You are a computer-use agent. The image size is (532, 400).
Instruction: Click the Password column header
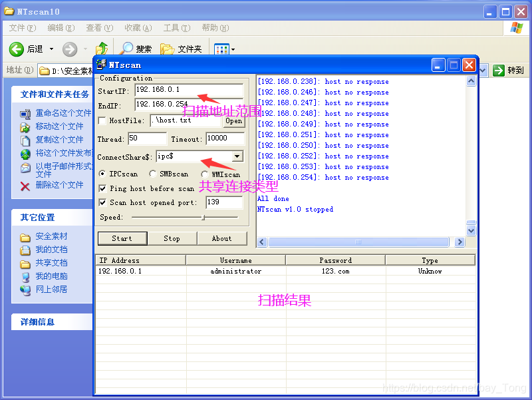pos(336,260)
